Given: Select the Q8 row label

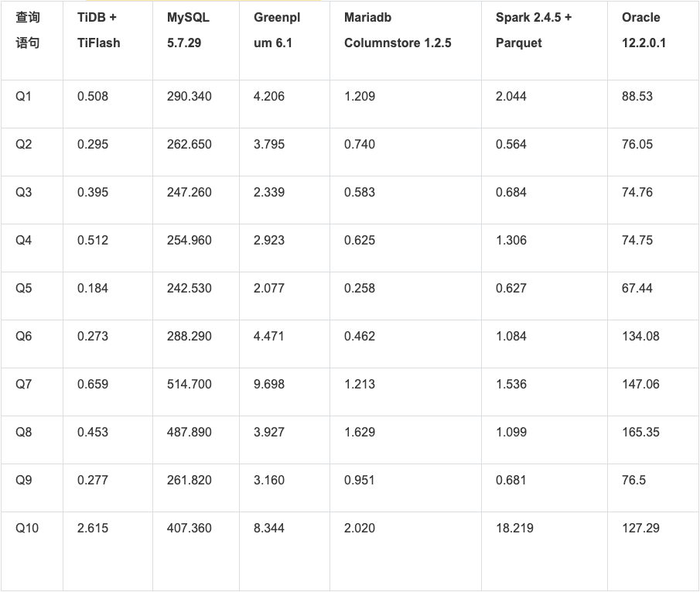Looking at the screenshot, I should [24, 433].
